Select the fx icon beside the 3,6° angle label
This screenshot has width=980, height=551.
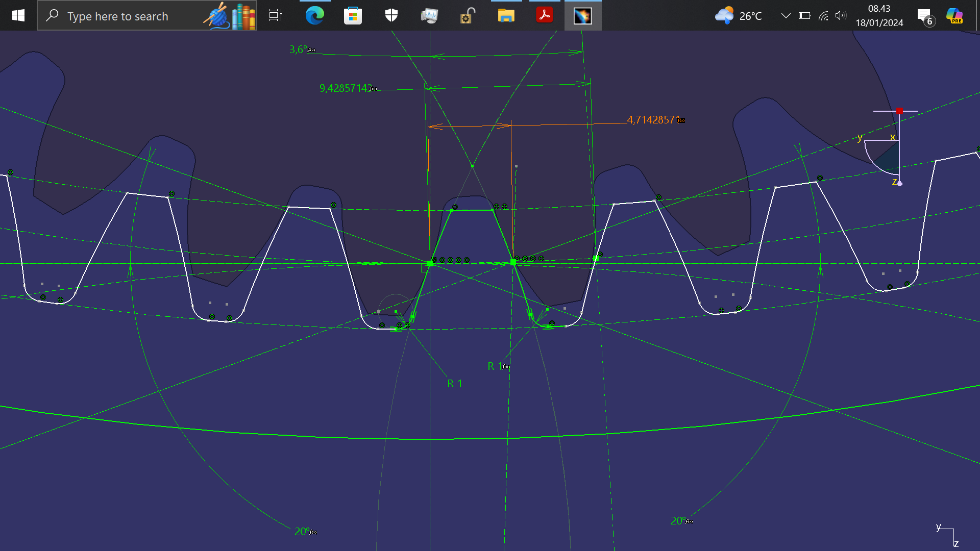point(312,49)
